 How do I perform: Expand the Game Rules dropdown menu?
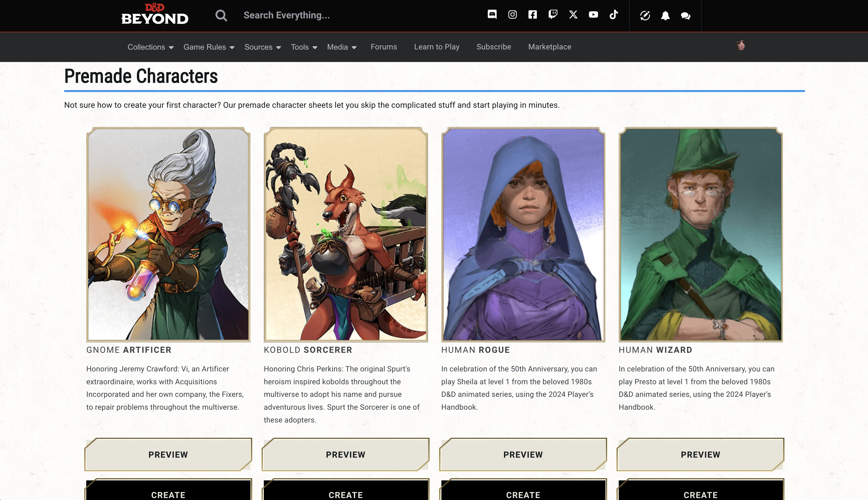(209, 47)
